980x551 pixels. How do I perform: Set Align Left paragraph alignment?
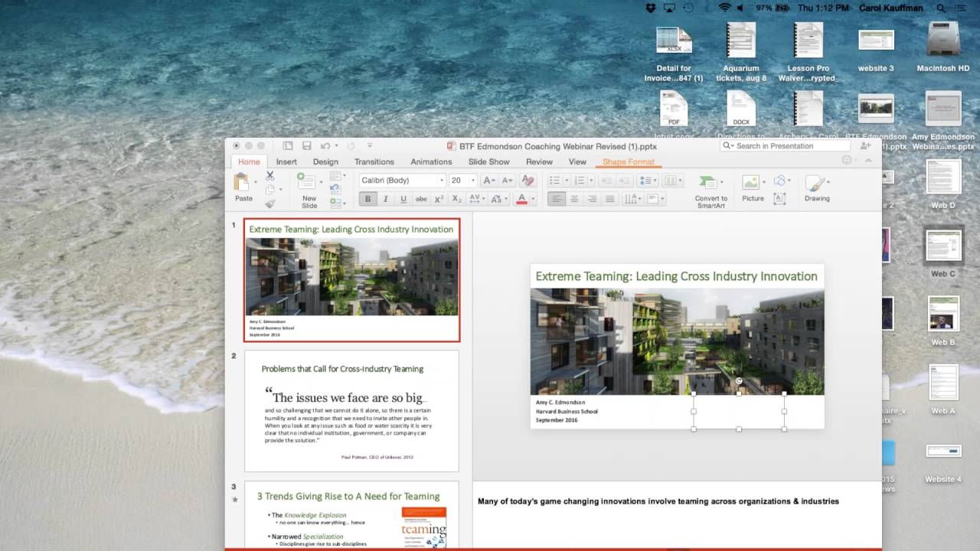[x=556, y=199]
